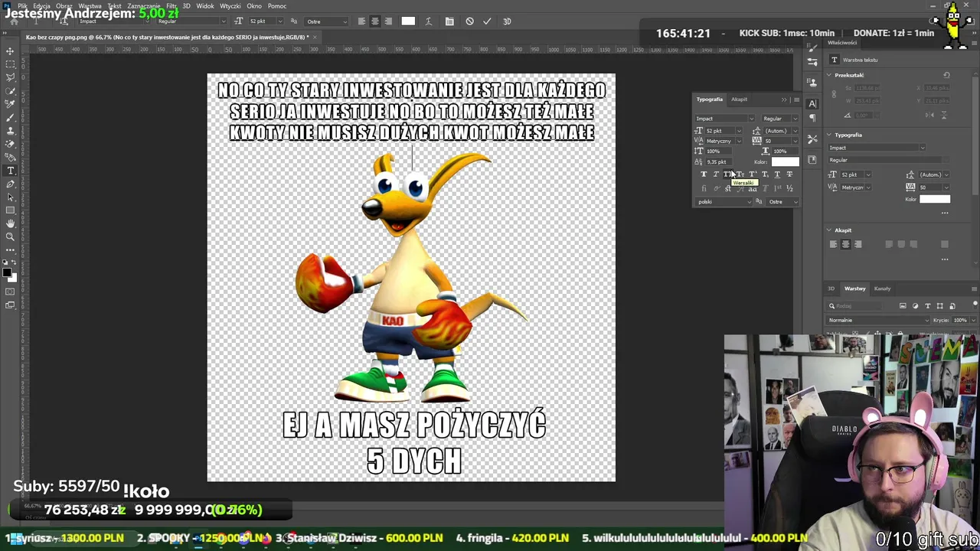Select the Rectangular Marquee tool
This screenshot has height=551, width=980.
pyautogui.click(x=10, y=64)
